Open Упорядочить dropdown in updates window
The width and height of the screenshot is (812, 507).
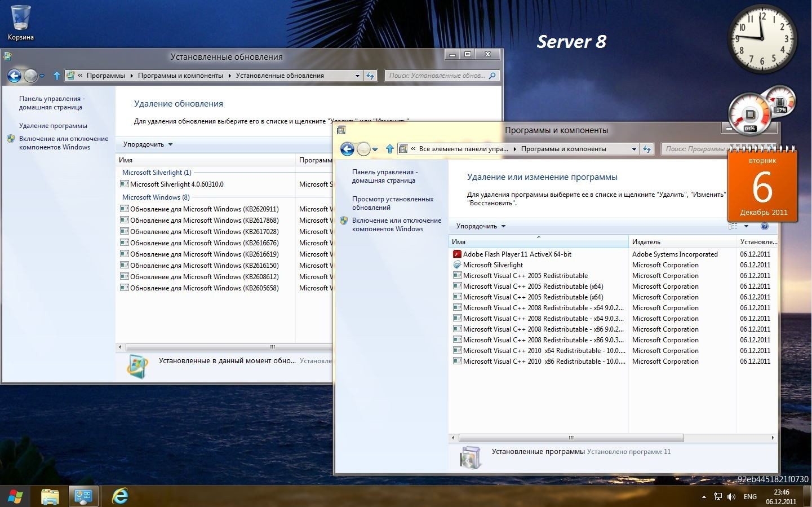(x=148, y=144)
